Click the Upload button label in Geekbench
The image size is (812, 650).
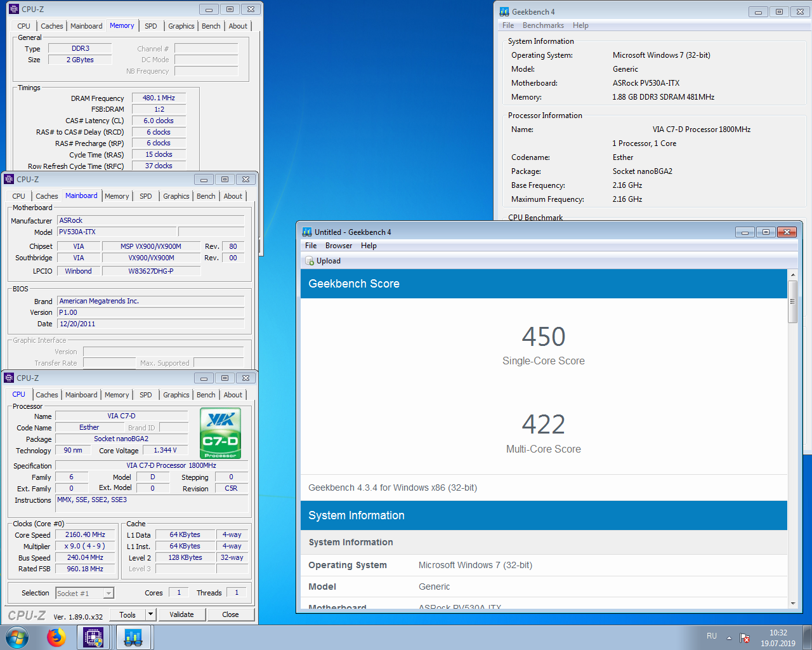(x=329, y=261)
